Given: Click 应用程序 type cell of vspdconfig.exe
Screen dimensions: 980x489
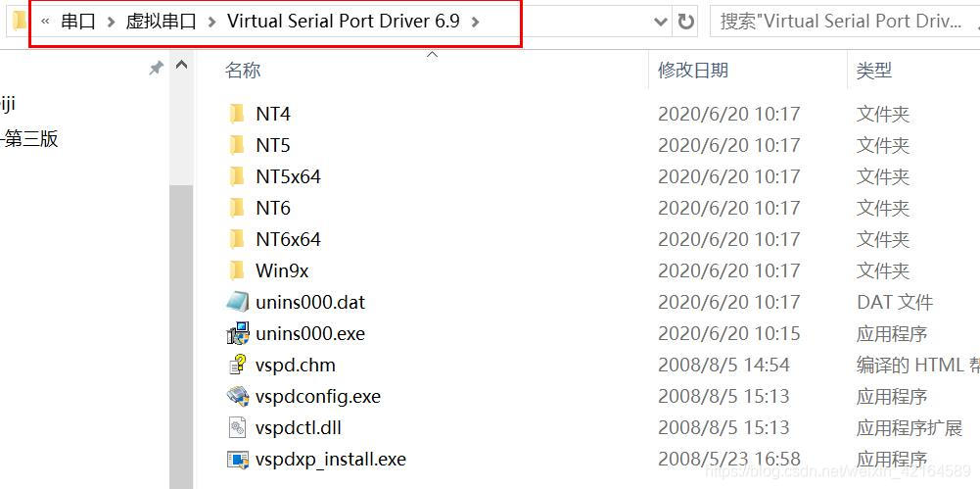Looking at the screenshot, I should [892, 396].
